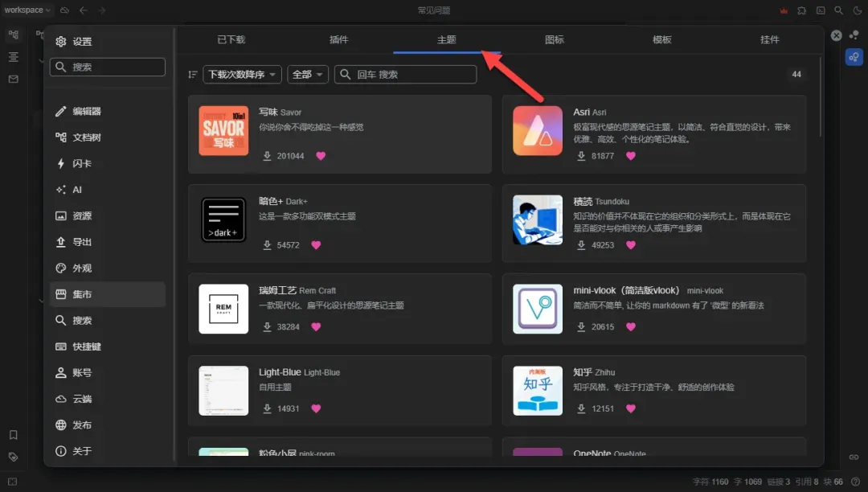This screenshot has width=868, height=492.
Task: Open the mini-vlook theme title
Action: [649, 290]
